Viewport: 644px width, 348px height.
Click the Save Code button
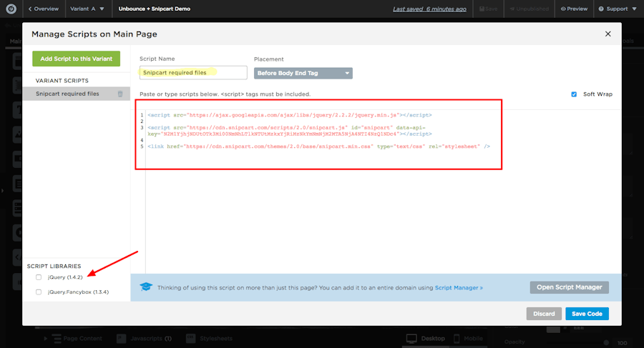587,314
